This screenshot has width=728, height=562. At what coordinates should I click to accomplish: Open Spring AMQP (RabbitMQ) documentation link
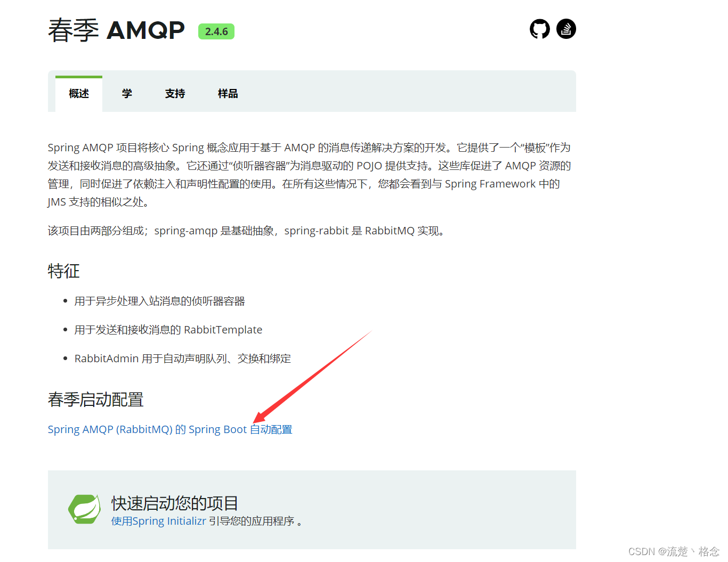169,429
